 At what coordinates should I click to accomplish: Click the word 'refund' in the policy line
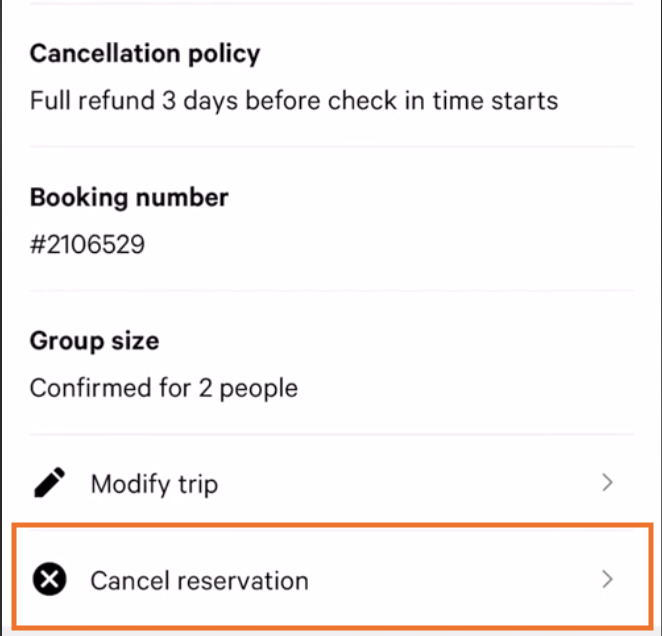point(116,101)
